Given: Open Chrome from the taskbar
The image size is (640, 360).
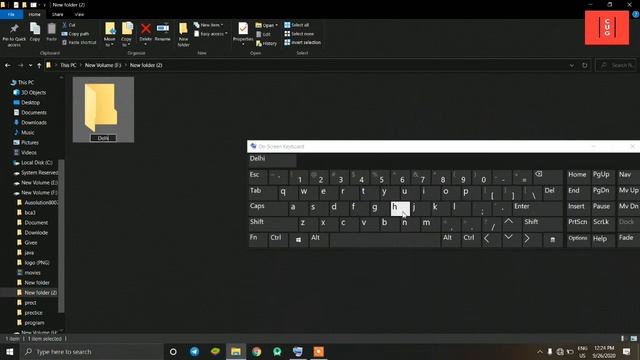Looking at the screenshot, I should coord(256,351).
